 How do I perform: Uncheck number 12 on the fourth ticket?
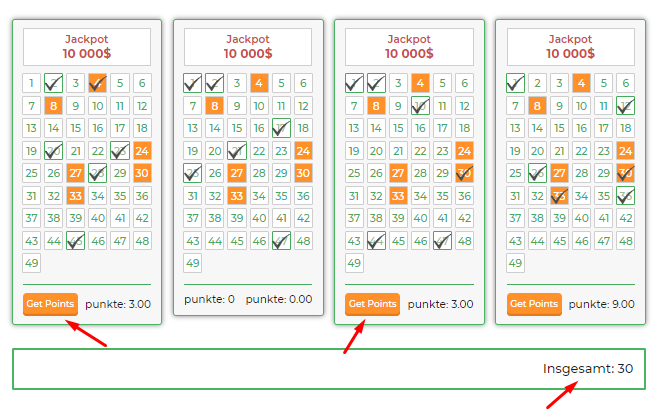coord(625,106)
